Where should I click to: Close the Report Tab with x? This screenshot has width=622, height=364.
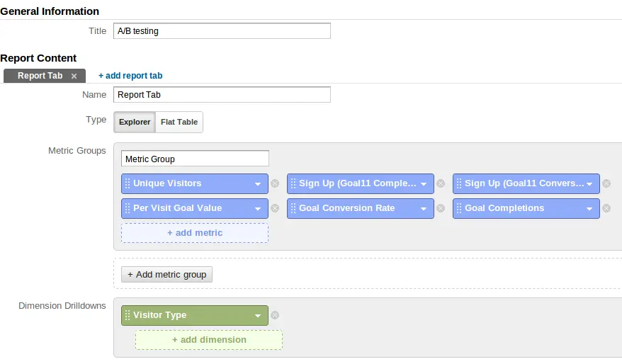pos(74,76)
